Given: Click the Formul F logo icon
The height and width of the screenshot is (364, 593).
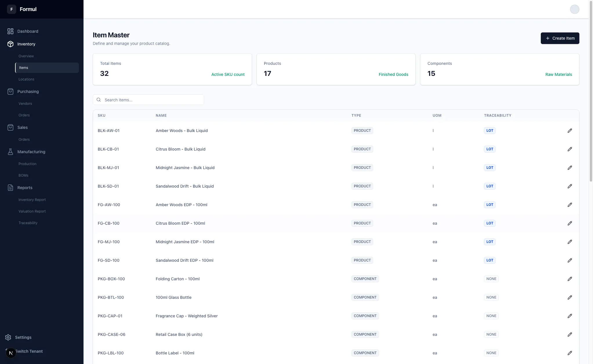Looking at the screenshot, I should click(x=12, y=9).
